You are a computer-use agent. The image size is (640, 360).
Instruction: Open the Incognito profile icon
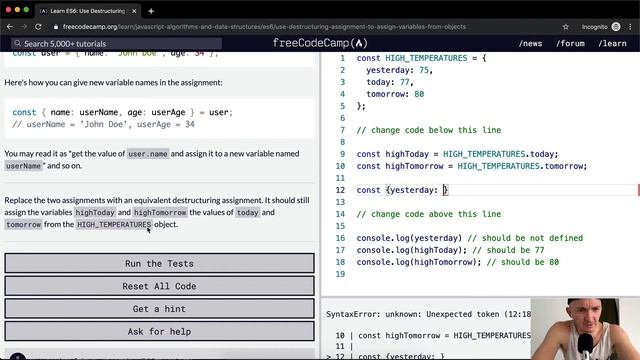click(x=616, y=27)
